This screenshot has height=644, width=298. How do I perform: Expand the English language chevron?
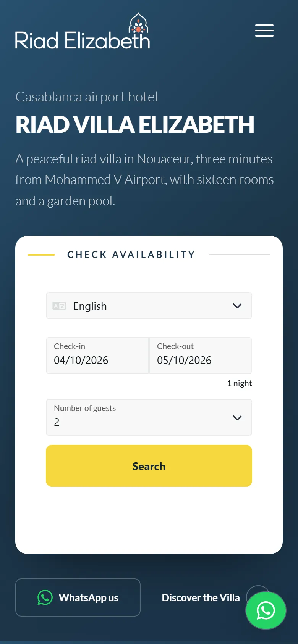[x=237, y=306]
